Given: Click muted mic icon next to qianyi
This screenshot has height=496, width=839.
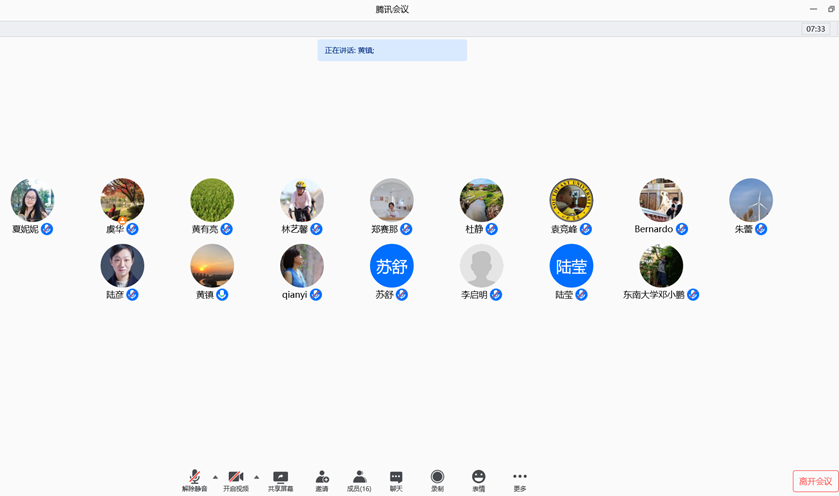Looking at the screenshot, I should click(x=316, y=294).
